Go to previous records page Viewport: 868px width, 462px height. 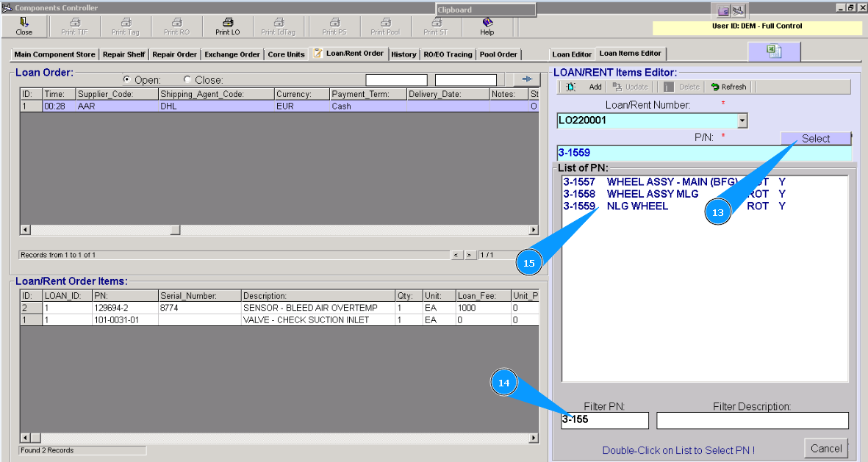tap(456, 255)
